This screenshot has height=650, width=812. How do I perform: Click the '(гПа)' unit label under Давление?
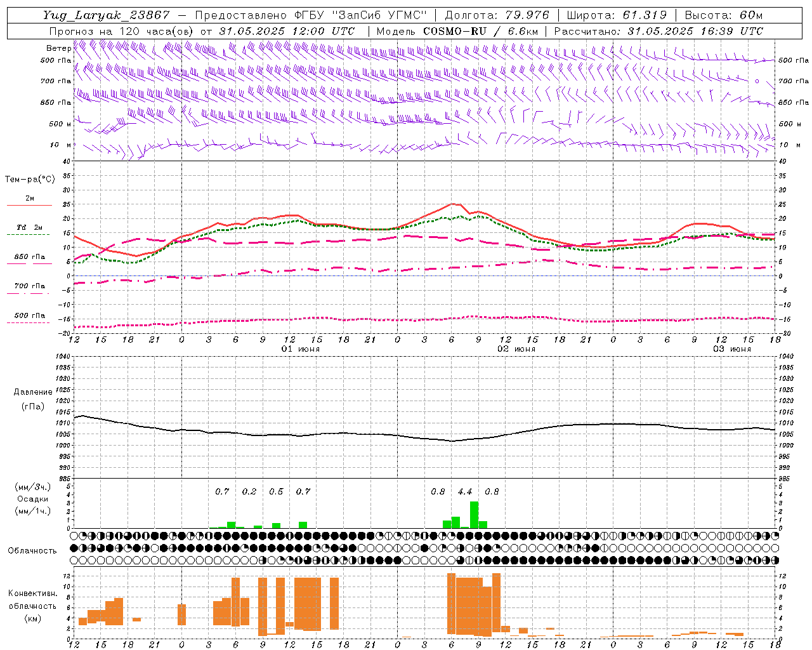[33, 407]
